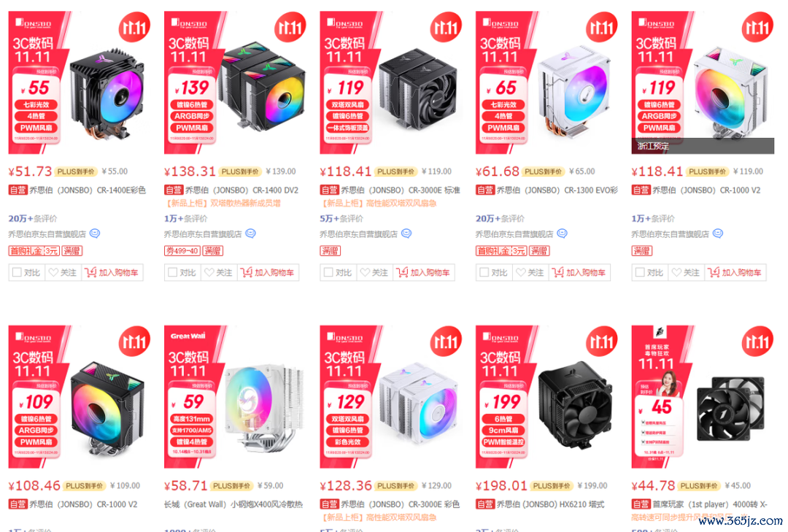The width and height of the screenshot is (788, 532).
Task: Open 乔思伯京东自营旗舰店 under ¥118.41 CR-1000 V2
Action: click(670, 234)
